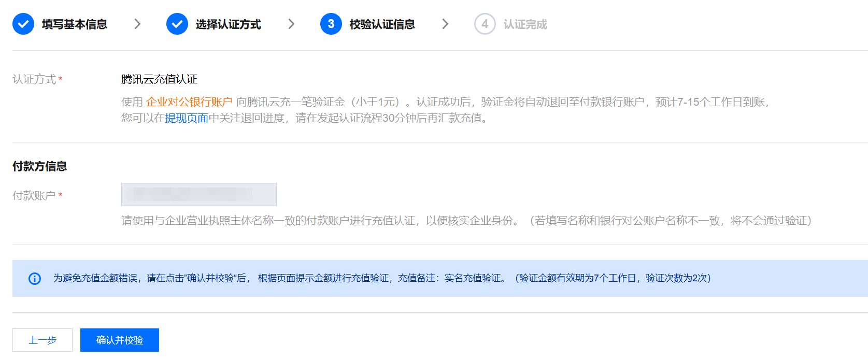
Task: Click the 付款账户 input field
Action: [x=199, y=194]
